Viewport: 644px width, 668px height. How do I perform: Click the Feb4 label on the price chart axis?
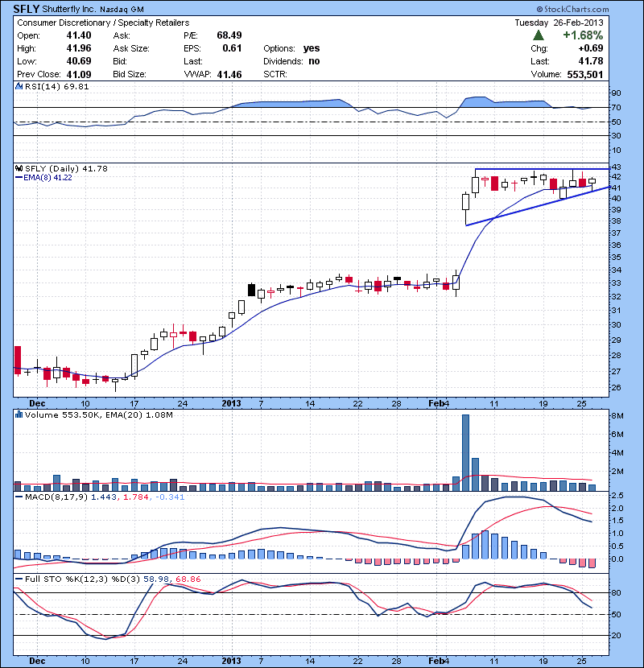(439, 403)
